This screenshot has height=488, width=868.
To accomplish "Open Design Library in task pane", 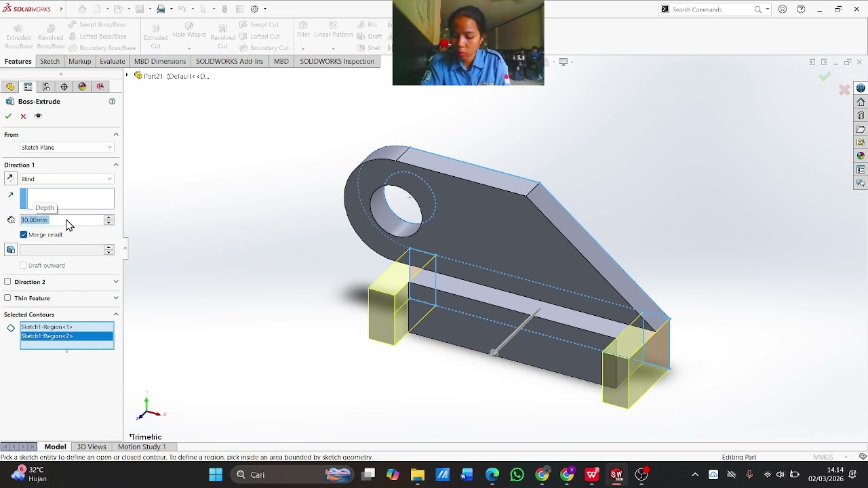I will (861, 115).
